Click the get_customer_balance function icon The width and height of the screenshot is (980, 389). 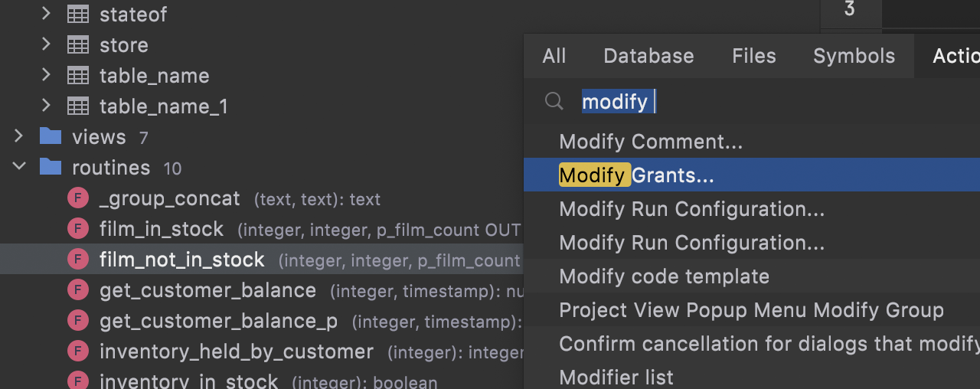(x=77, y=290)
